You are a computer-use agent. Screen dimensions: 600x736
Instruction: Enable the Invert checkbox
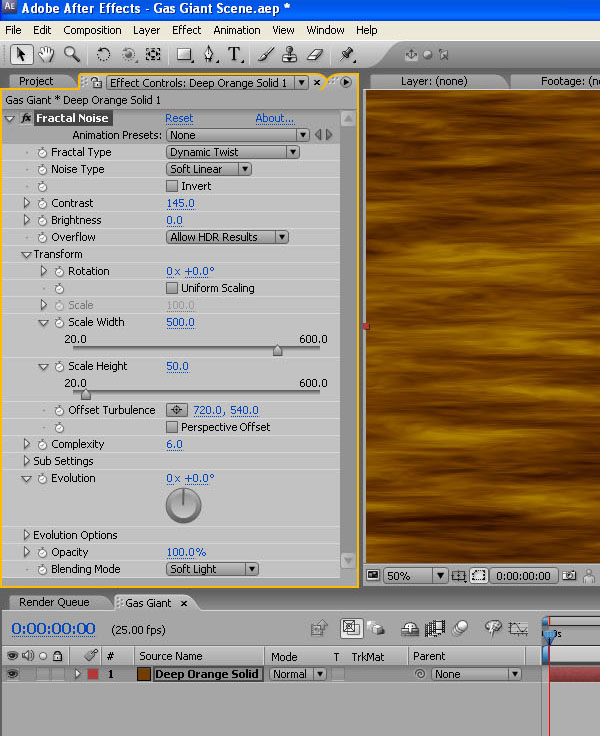pyautogui.click(x=172, y=186)
